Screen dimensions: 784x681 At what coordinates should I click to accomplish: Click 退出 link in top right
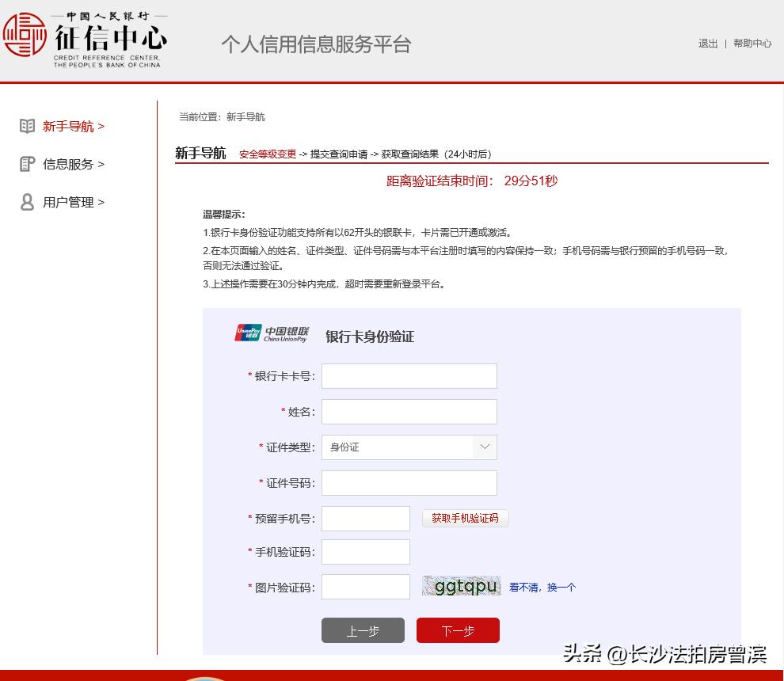point(707,44)
